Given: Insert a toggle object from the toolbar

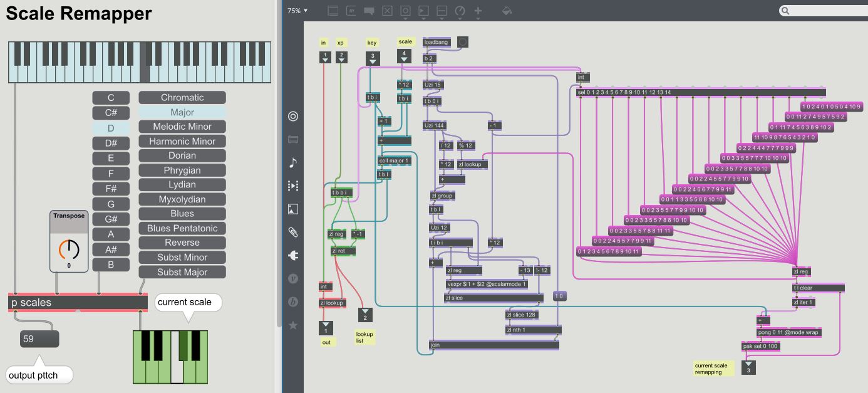Looking at the screenshot, I should tap(387, 11).
